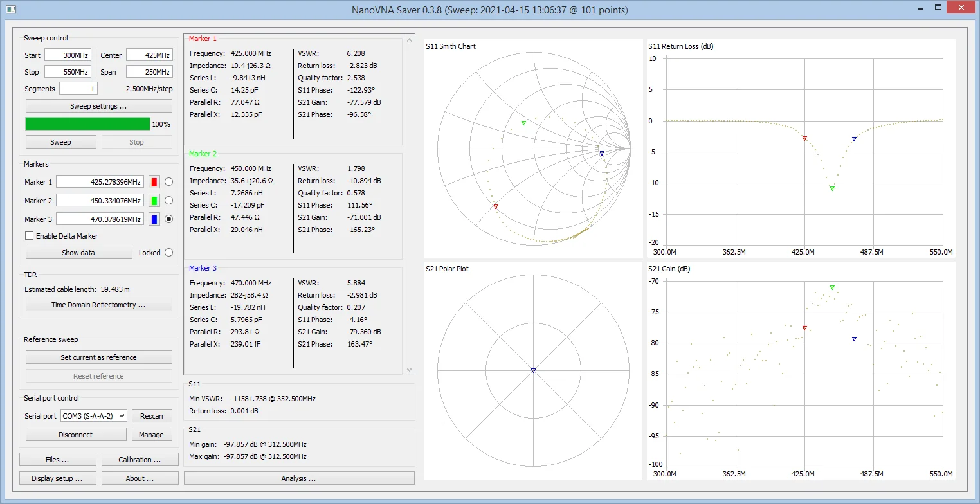This screenshot has height=504, width=980.
Task: Open the Analysis window
Action: tap(298, 478)
